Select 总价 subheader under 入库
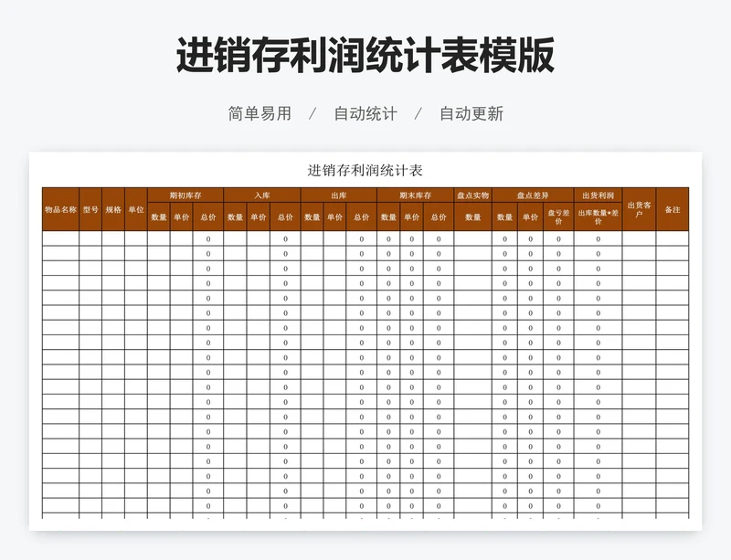Viewport: 731px width, 560px height. [x=285, y=217]
